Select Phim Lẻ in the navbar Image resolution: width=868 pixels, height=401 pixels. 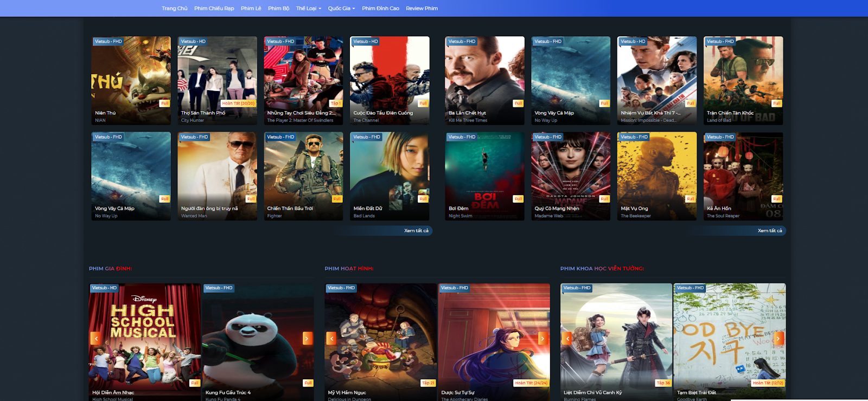pyautogui.click(x=251, y=8)
